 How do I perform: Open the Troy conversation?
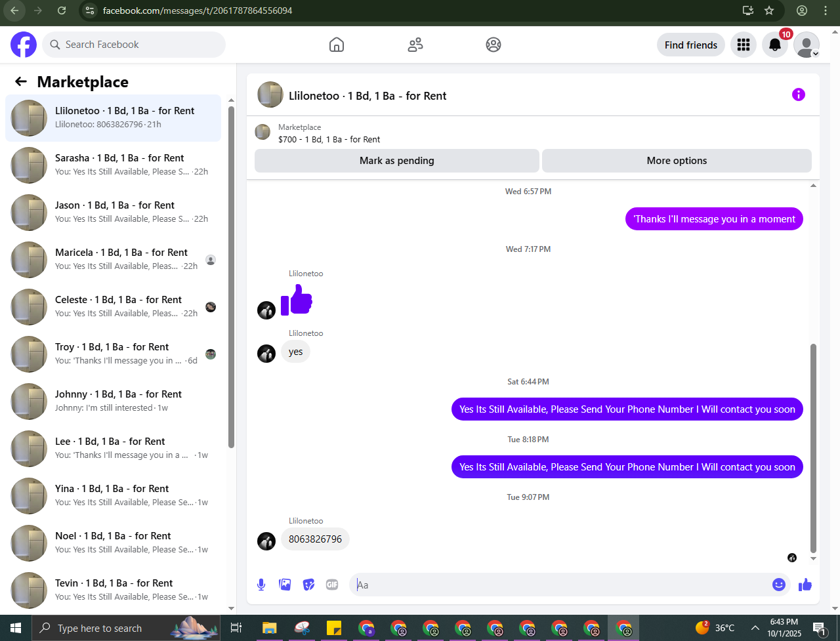pos(113,354)
